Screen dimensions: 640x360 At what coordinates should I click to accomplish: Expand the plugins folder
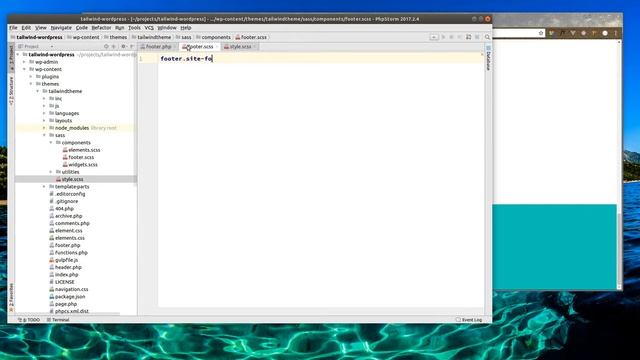click(31, 77)
